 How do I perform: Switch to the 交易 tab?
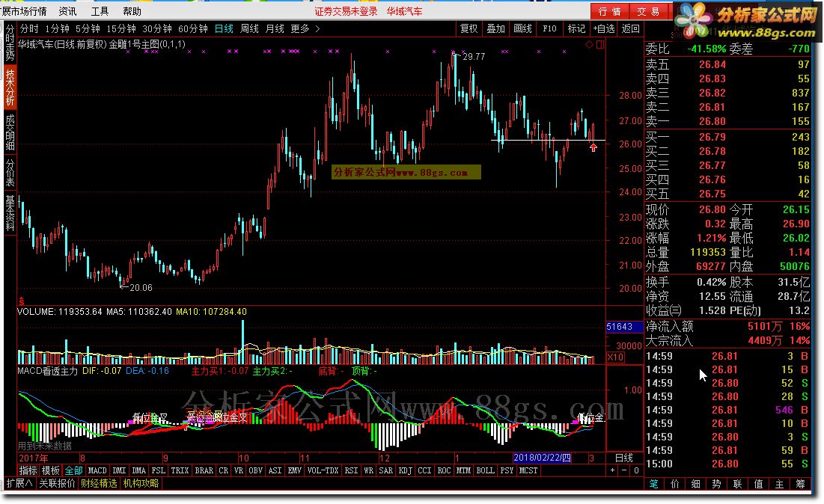648,11
